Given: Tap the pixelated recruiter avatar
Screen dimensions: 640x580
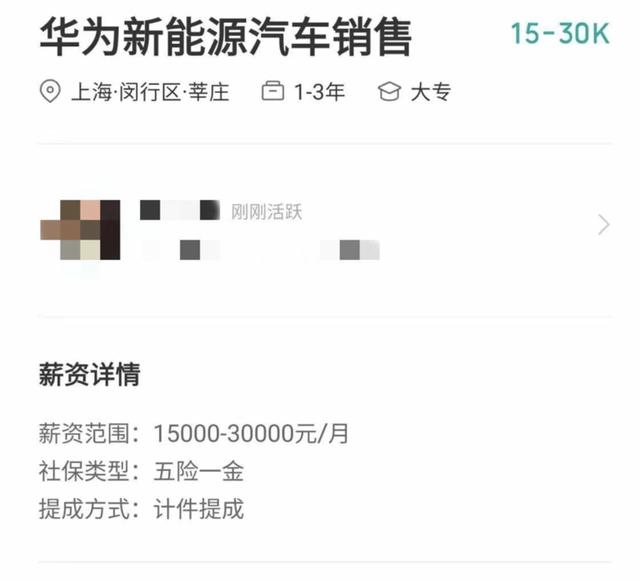Looking at the screenshot, I should [x=80, y=230].
